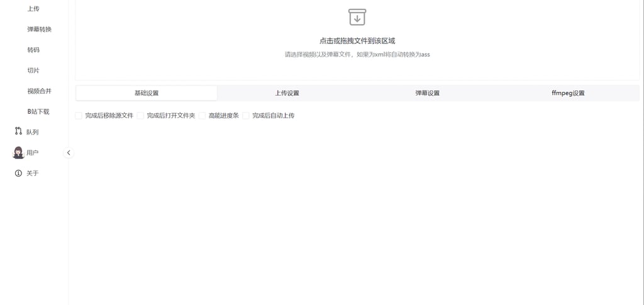Open the 视频合并 page

40,91
